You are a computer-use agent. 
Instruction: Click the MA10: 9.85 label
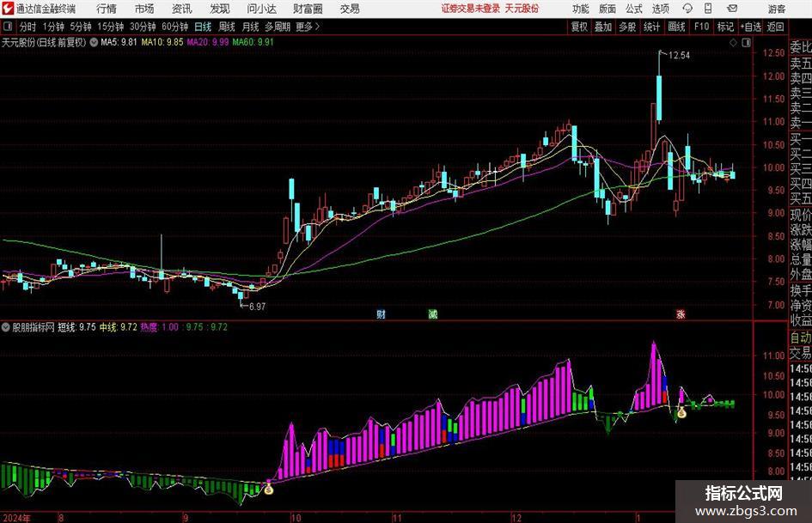click(162, 42)
